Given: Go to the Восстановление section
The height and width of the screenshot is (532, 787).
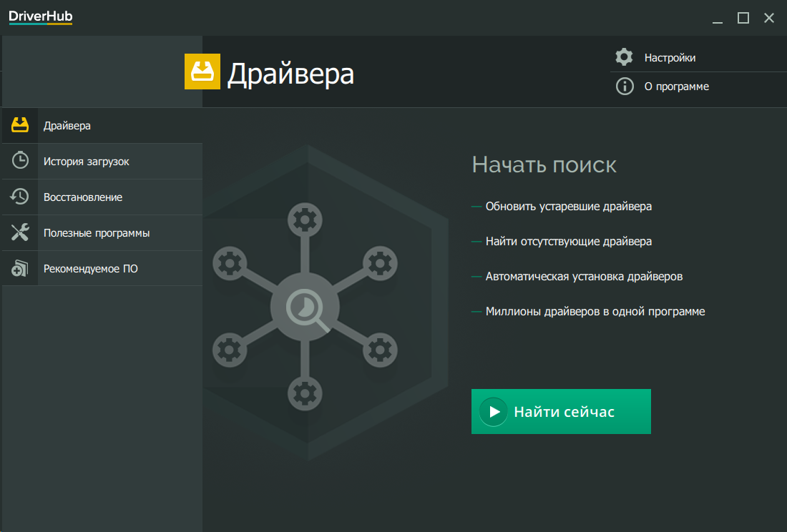Looking at the screenshot, I should pyautogui.click(x=83, y=197).
